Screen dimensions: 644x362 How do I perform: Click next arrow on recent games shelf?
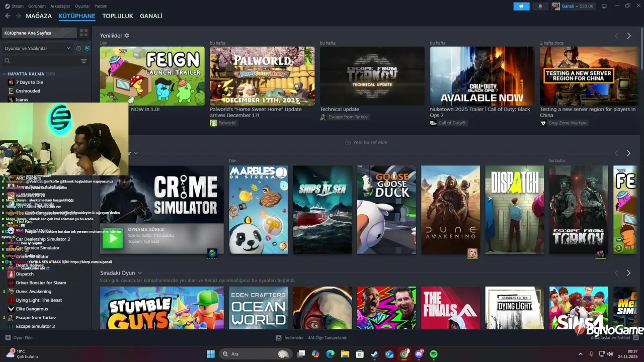628,153
